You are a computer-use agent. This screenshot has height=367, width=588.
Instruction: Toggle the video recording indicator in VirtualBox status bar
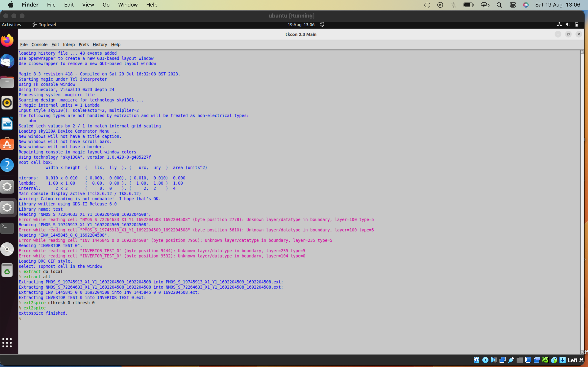(x=537, y=360)
